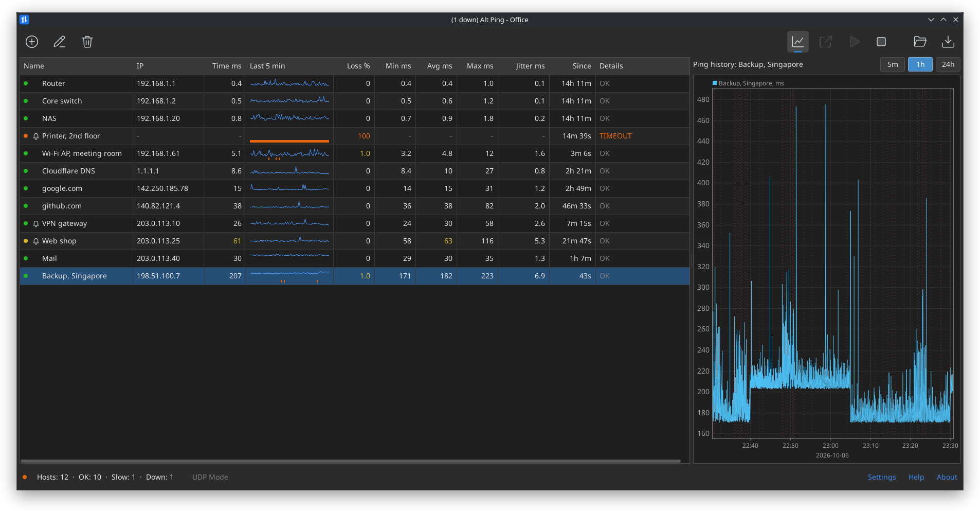Select the Core switch row

[355, 101]
